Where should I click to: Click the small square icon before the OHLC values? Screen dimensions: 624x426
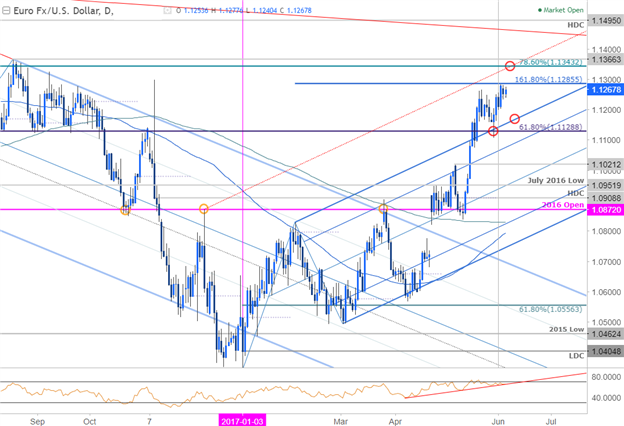167,11
